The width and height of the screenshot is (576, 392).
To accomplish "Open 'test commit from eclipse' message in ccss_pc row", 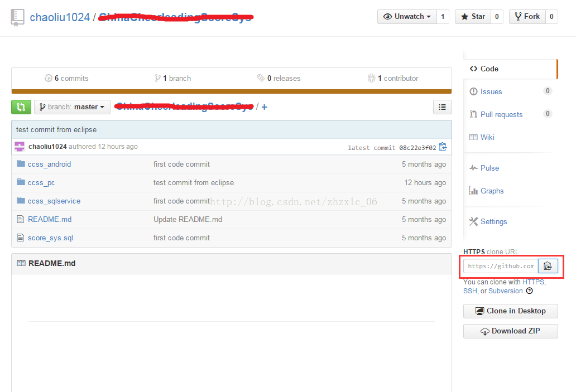I will (194, 183).
